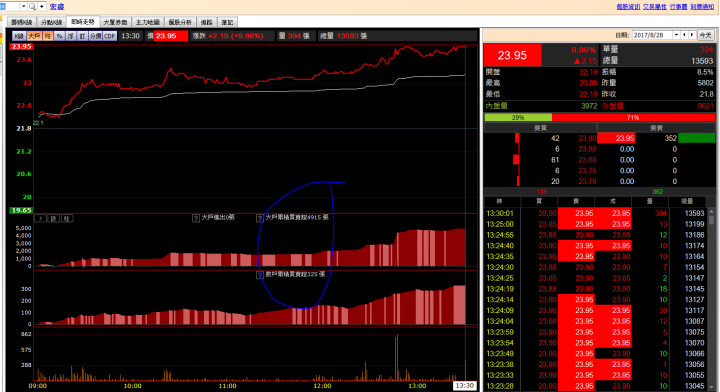Open the 筆記 tab
Image resolution: width=720 pixels, height=392 pixels.
227,22
